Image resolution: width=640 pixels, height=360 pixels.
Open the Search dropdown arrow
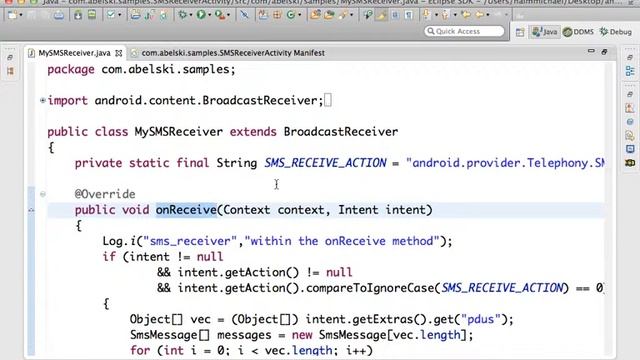coord(351,15)
